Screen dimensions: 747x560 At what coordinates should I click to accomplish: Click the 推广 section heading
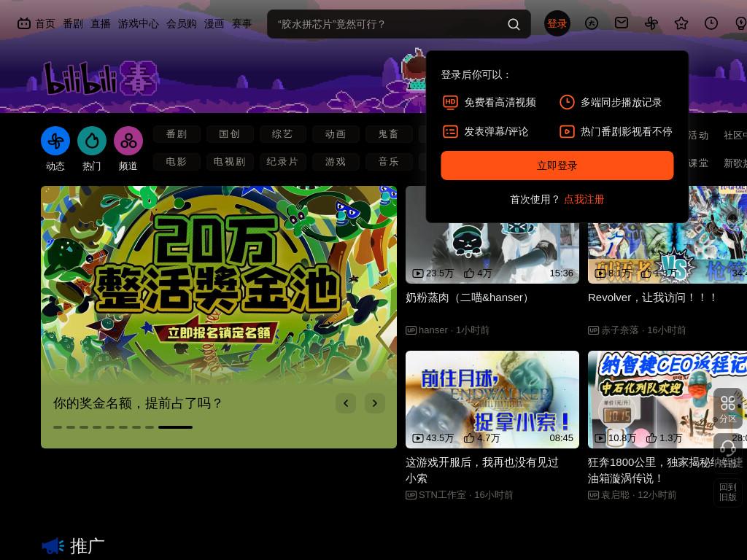pos(88,546)
